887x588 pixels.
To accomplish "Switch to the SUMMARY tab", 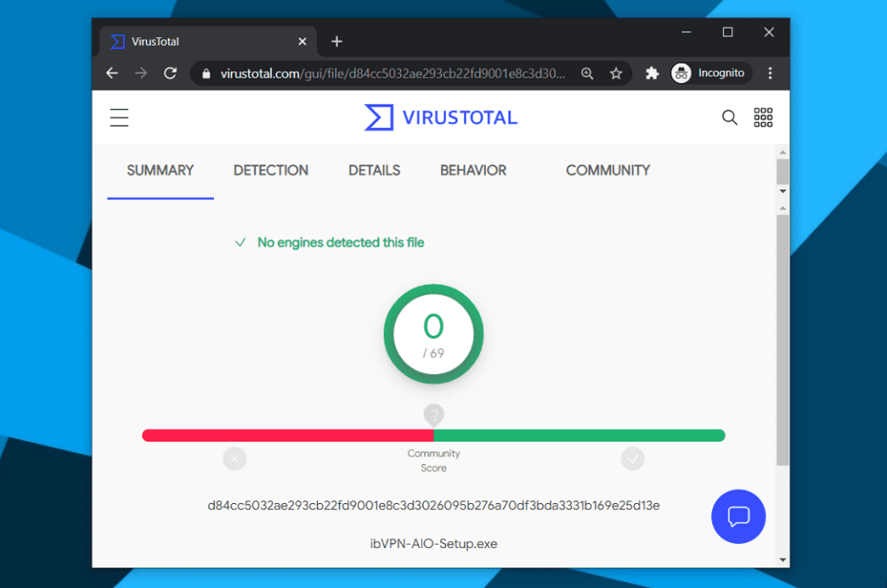I will (160, 171).
